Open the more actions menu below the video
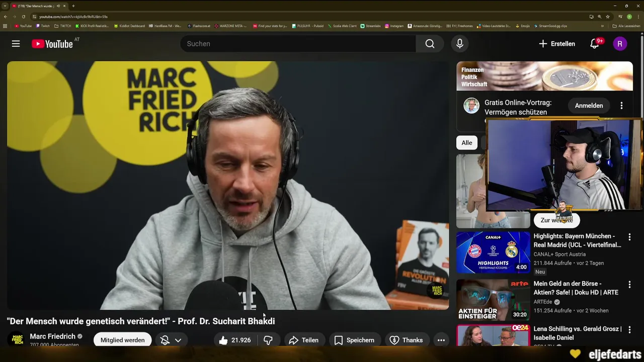 click(441, 340)
